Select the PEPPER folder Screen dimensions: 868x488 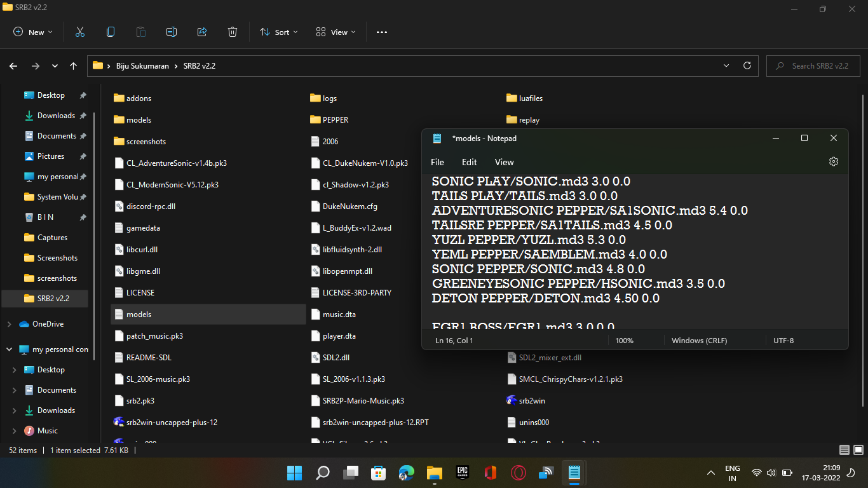pos(329,119)
